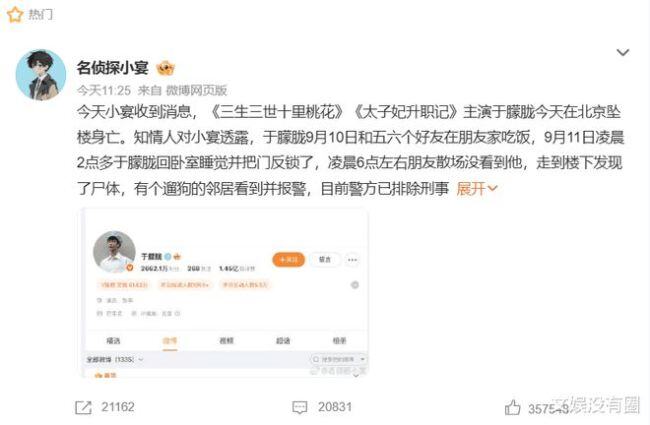Image resolution: width=650 pixels, height=425 pixels.
Task: Like the post with thumbs-up icon
Action: (x=512, y=407)
